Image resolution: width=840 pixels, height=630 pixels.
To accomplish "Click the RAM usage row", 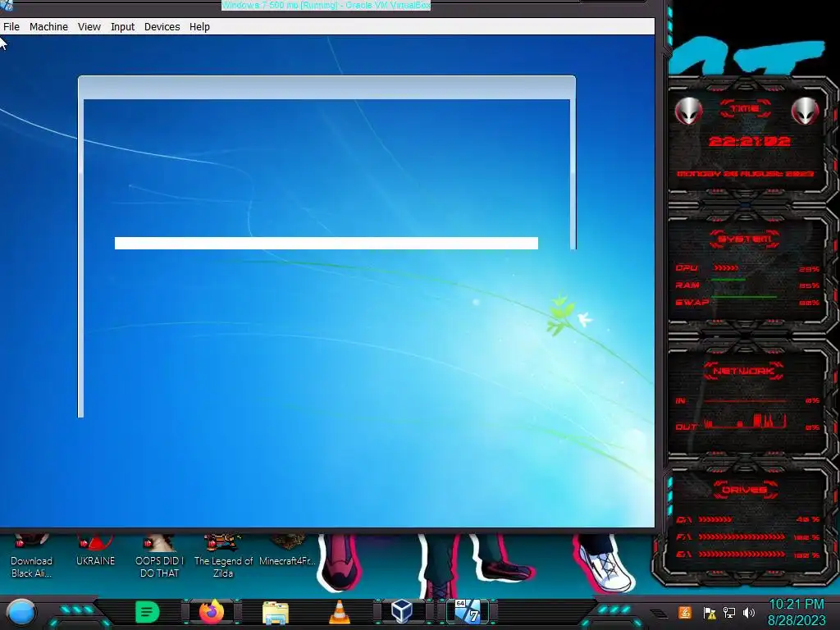I will coord(747,285).
